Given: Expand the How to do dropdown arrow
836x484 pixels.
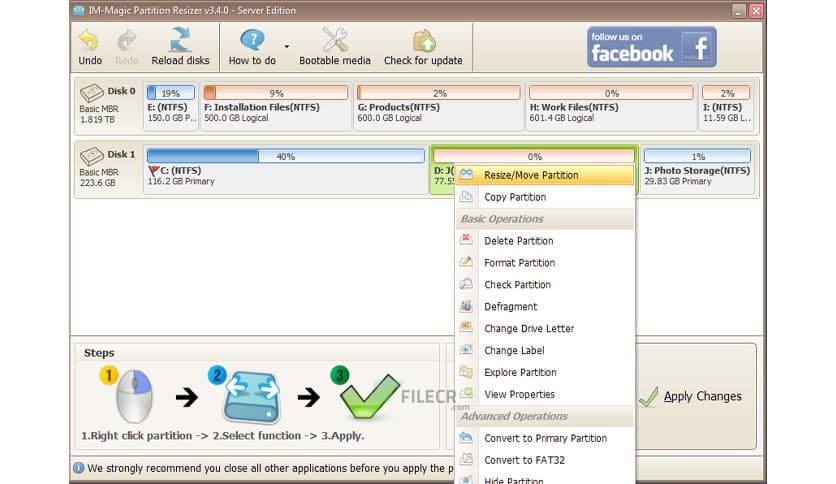Looking at the screenshot, I should pyautogui.click(x=287, y=46).
